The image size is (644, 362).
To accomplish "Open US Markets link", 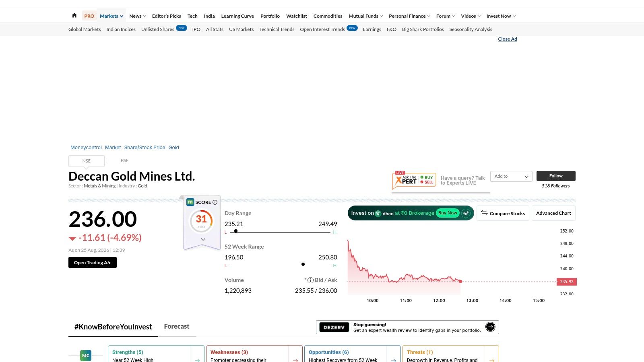I will pos(241,29).
